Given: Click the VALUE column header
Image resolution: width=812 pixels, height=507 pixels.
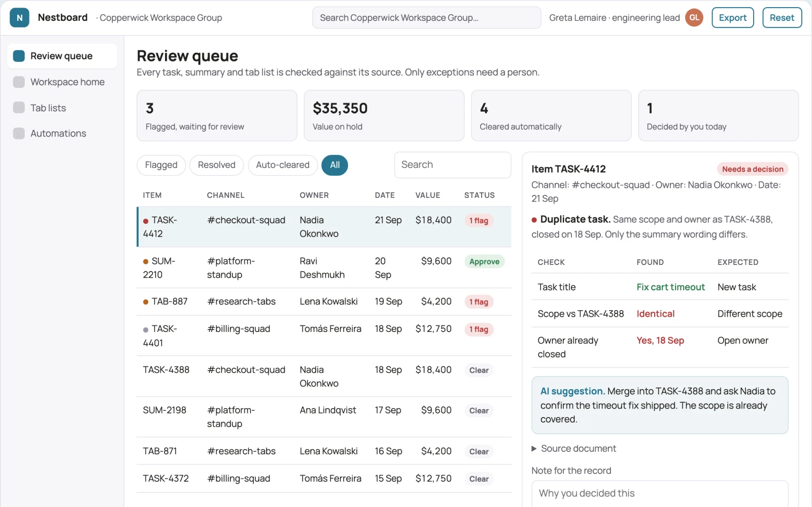Looking at the screenshot, I should (x=428, y=195).
